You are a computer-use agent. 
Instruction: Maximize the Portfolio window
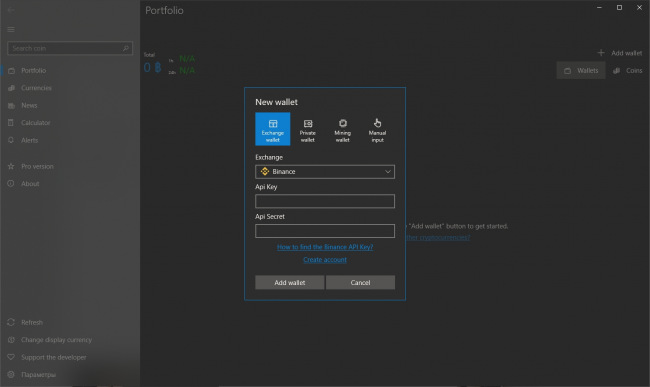point(619,7)
